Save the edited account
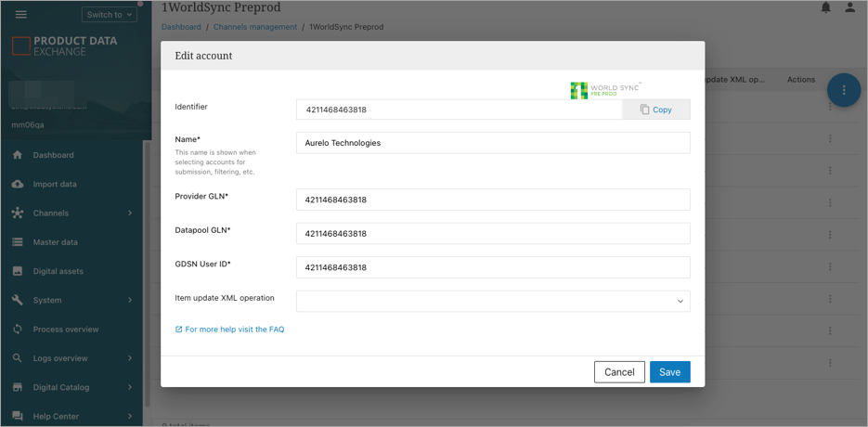The width and height of the screenshot is (868, 427). coord(669,372)
